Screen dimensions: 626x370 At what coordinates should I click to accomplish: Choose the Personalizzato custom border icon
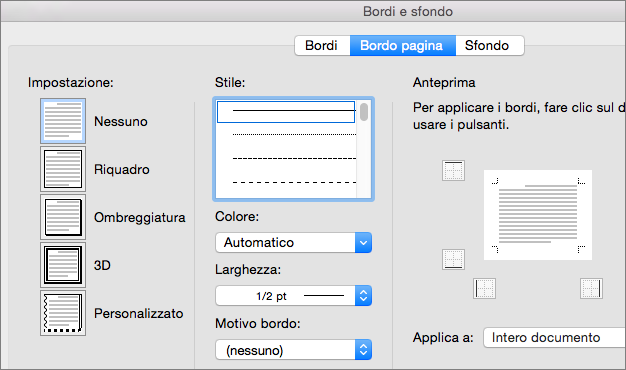point(63,313)
